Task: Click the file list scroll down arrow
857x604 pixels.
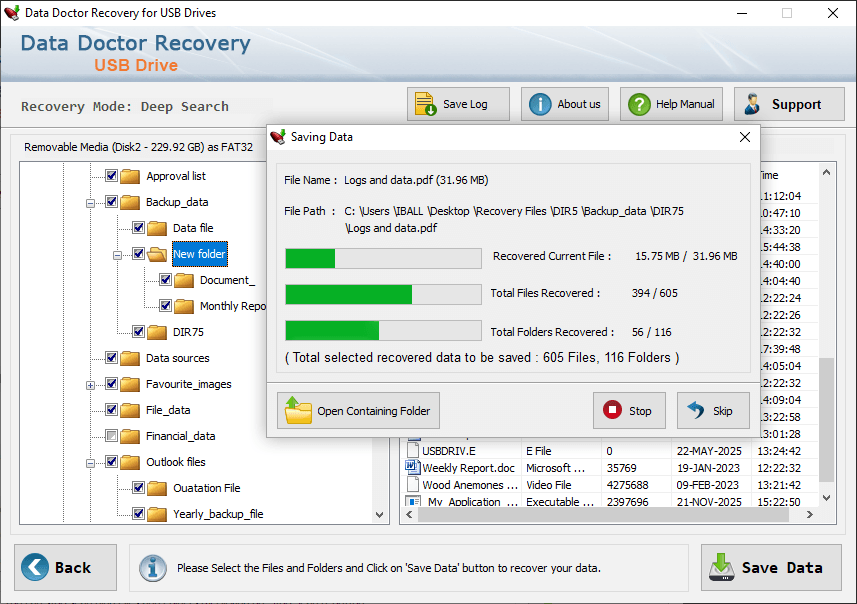Action: [826, 497]
